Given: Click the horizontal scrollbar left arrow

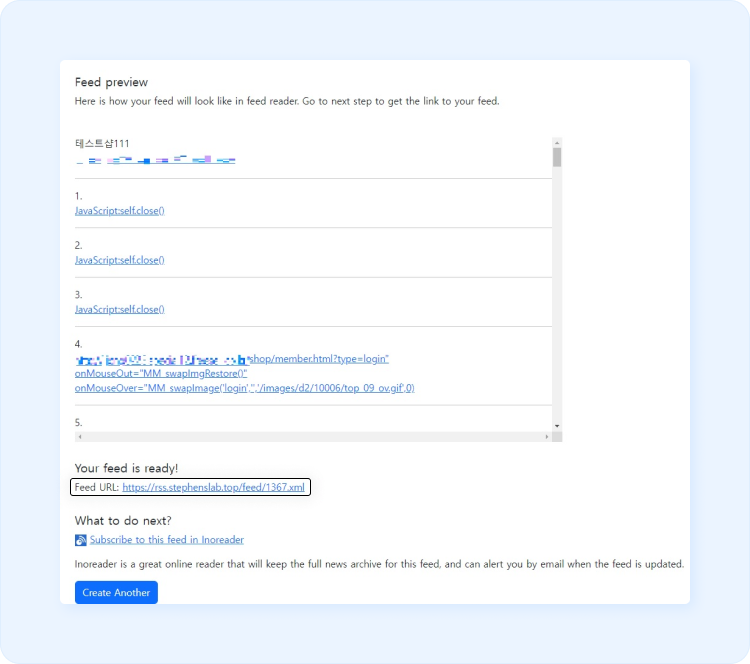Looking at the screenshot, I should point(80,437).
